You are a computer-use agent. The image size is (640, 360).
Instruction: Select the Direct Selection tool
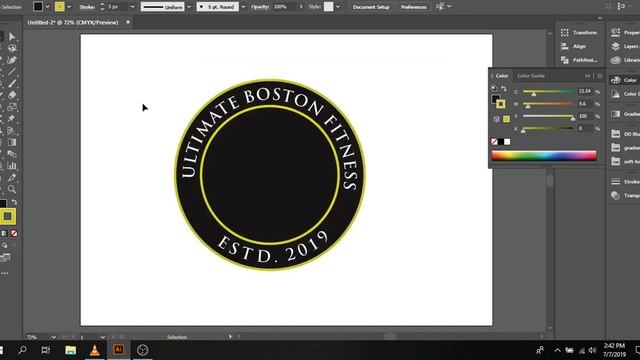[x=12, y=37]
